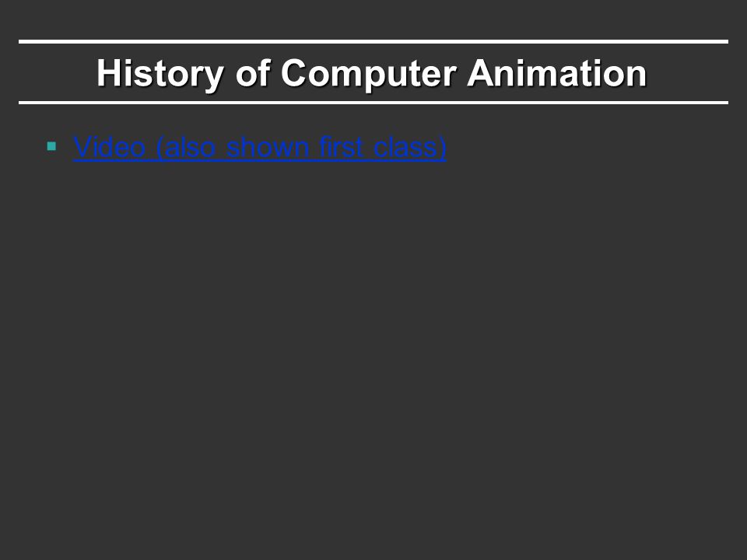Click the word 'Computer' in the heading
The height and width of the screenshot is (560, 747).
tap(368, 74)
